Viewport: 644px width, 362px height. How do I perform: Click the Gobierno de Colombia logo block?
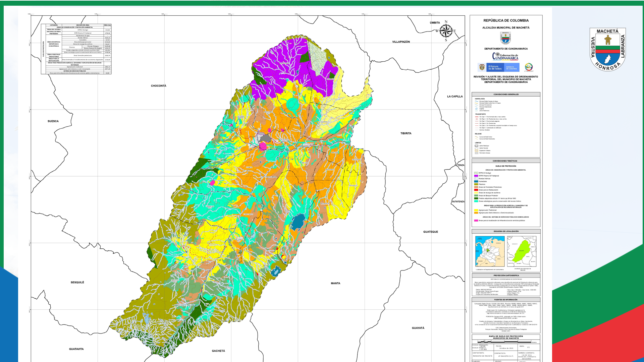click(x=512, y=67)
